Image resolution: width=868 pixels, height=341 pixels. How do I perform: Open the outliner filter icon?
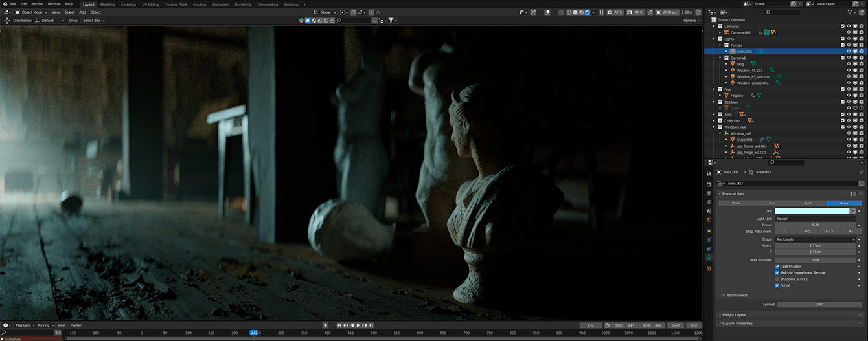coord(851,12)
